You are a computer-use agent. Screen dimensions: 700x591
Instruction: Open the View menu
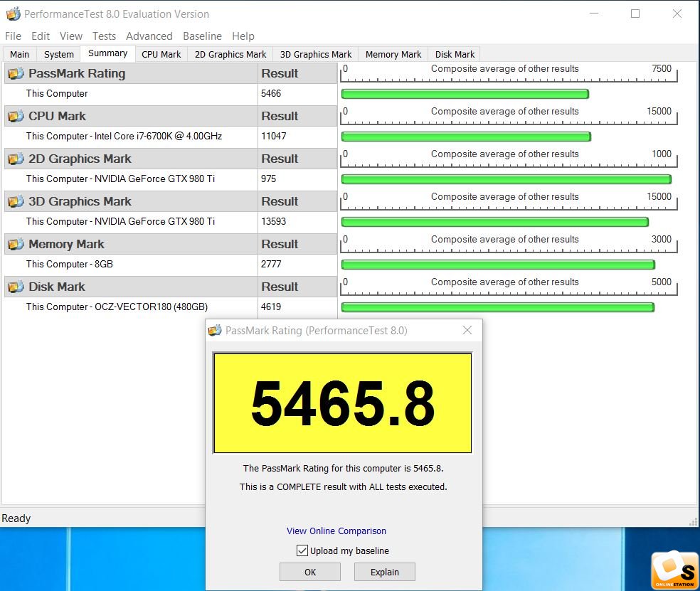pyautogui.click(x=71, y=36)
